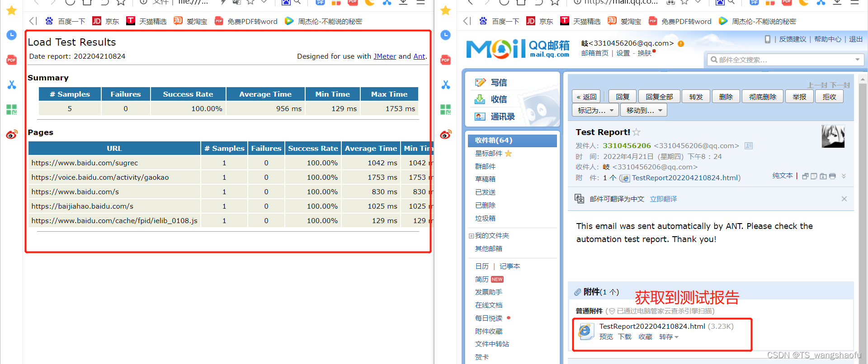
Task: Click the 纯文本 link
Action: pyautogui.click(x=783, y=176)
